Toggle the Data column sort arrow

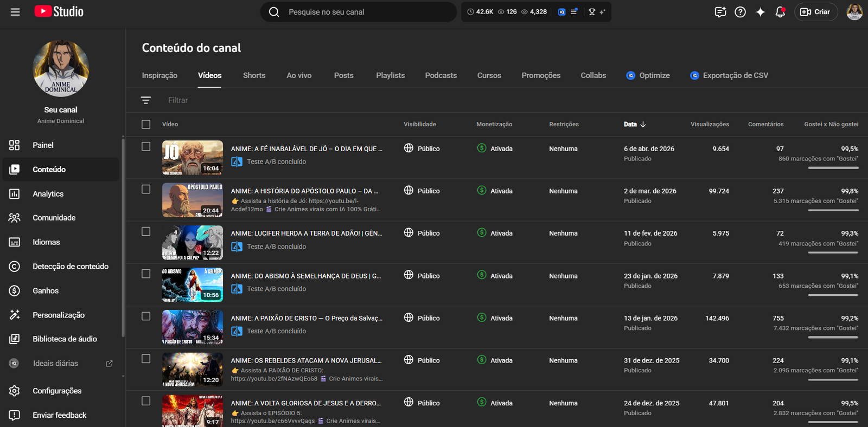[x=643, y=125]
